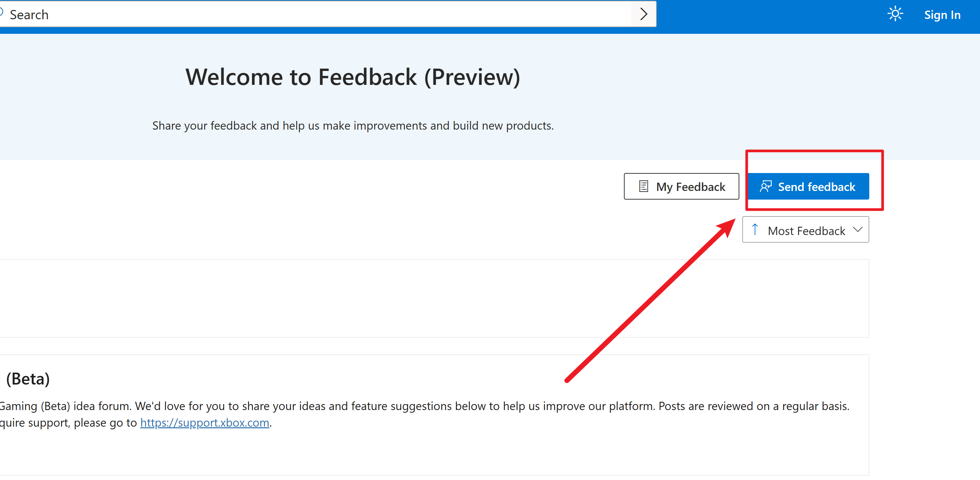Click the search submit arrow button
The width and height of the screenshot is (980, 480).
pos(643,14)
